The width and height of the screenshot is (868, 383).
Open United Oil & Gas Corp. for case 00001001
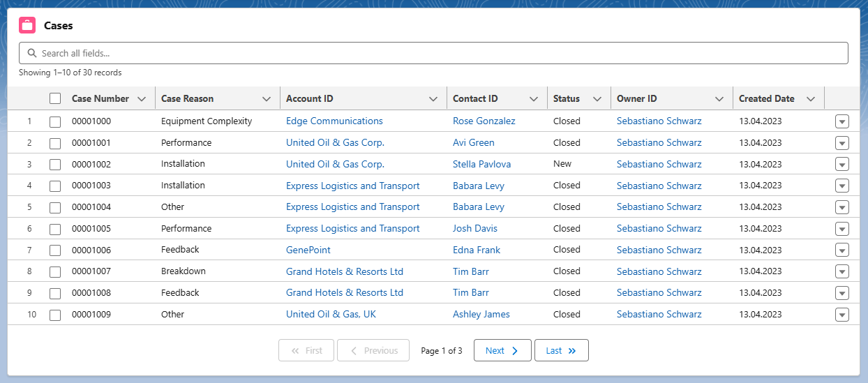pyautogui.click(x=335, y=142)
